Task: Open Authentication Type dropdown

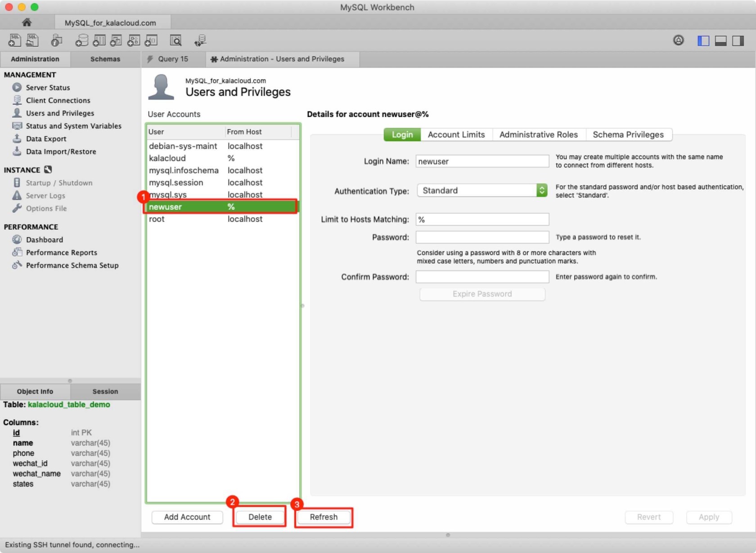Action: click(482, 190)
